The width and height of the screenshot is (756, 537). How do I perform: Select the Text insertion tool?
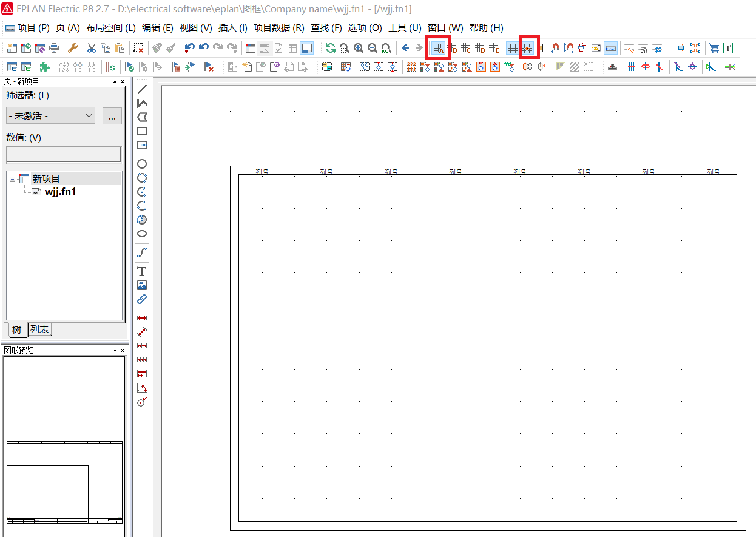pyautogui.click(x=142, y=271)
